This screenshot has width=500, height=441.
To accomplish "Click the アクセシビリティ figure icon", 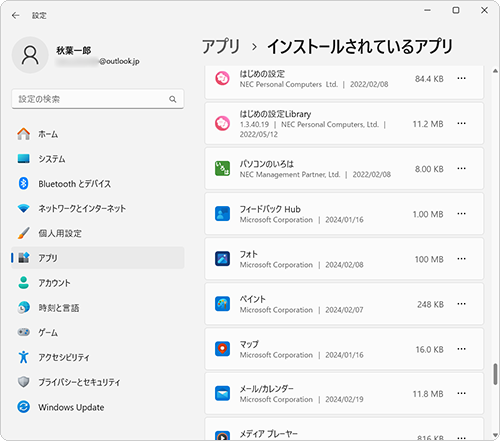I will tap(24, 357).
